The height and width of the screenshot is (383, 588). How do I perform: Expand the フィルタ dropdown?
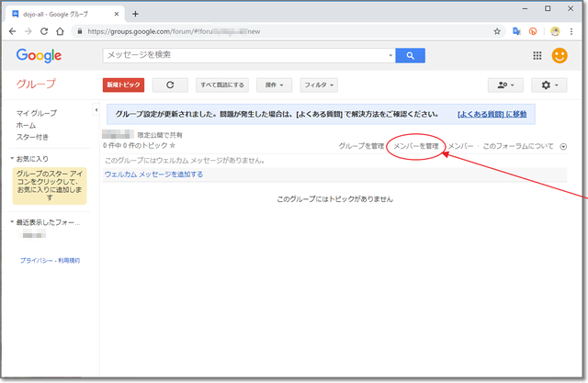pos(318,85)
